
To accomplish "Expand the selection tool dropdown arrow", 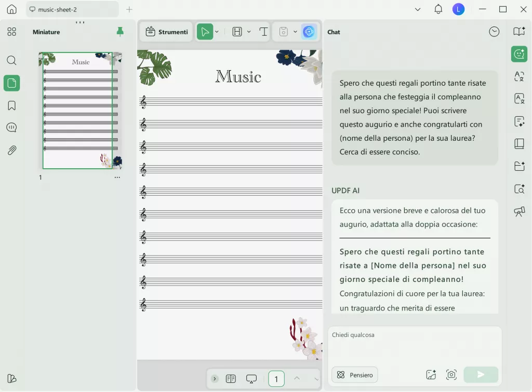I will [217, 32].
